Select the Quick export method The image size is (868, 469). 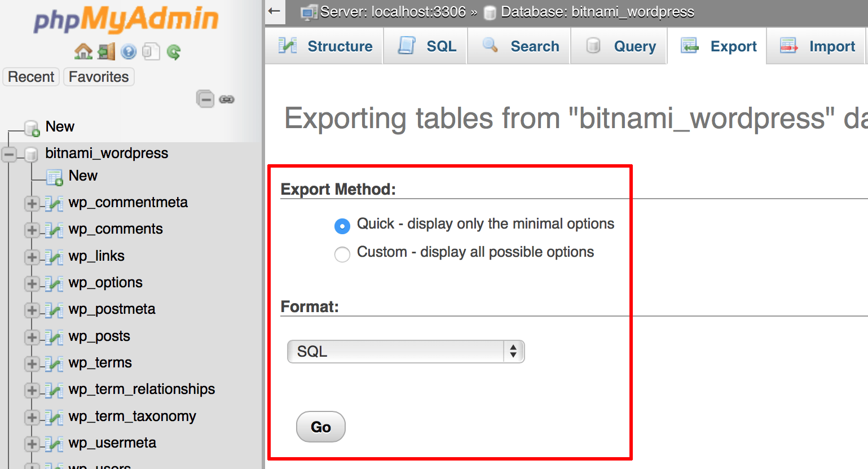[x=342, y=226]
